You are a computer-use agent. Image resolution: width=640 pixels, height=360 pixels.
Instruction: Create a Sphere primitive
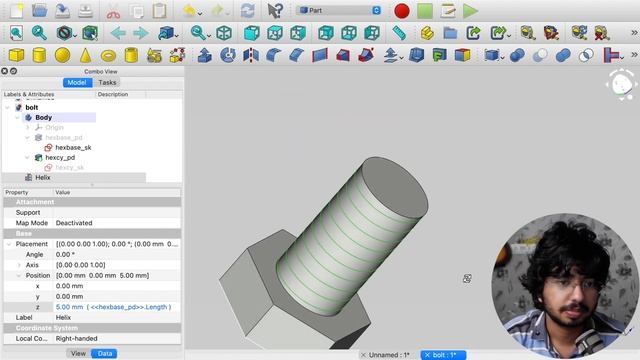coord(62,55)
